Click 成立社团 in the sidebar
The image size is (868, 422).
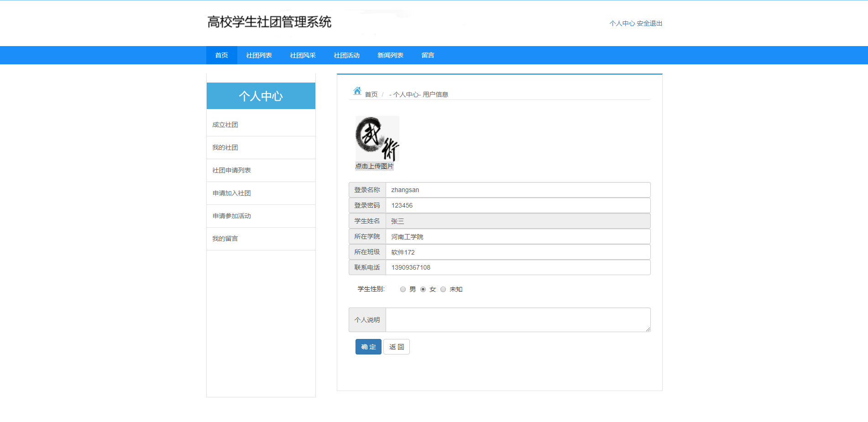click(225, 124)
